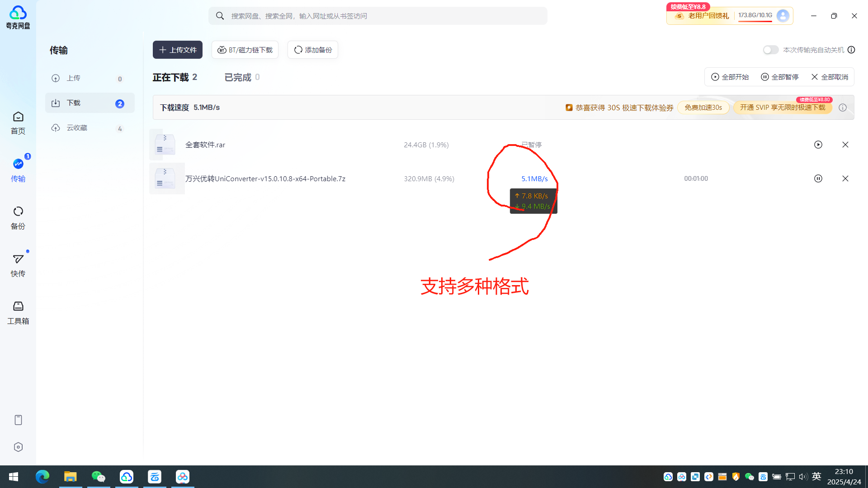Resume download of 全套软件.rar
Viewport: 868px width, 488px height.
(818, 145)
